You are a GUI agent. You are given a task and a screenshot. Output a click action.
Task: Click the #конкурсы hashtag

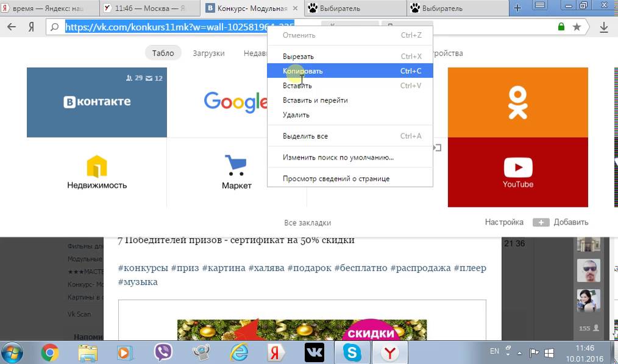click(x=143, y=268)
